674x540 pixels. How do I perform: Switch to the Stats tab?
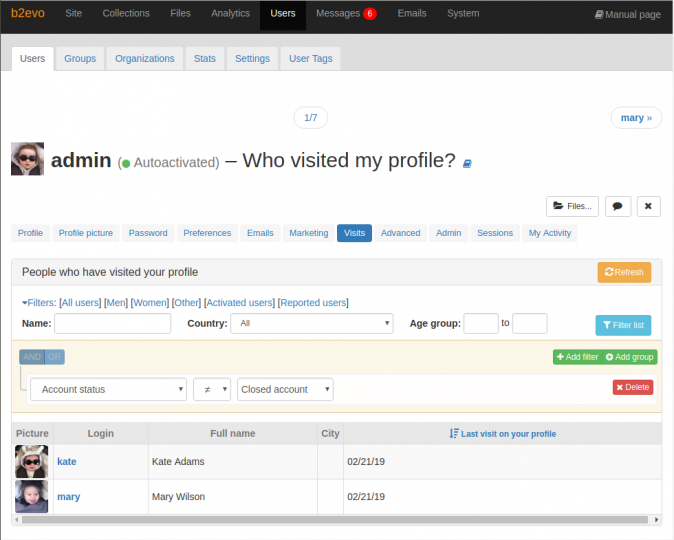click(x=205, y=58)
